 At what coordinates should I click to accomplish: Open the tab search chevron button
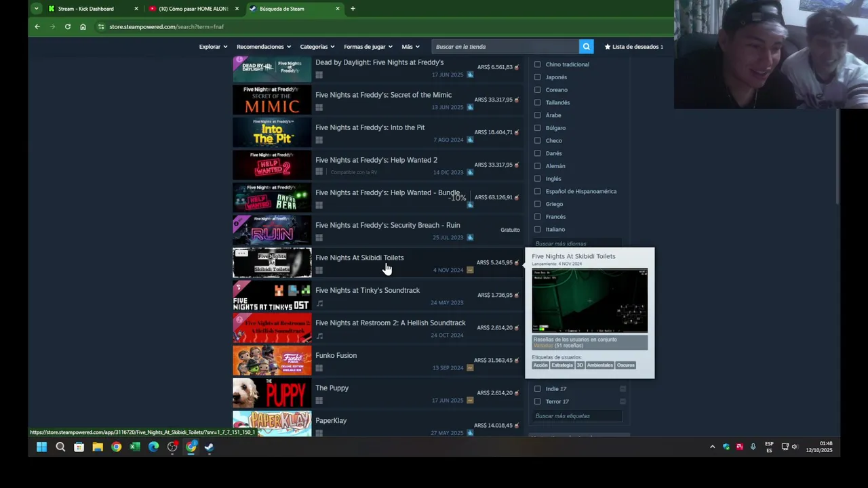click(x=36, y=9)
